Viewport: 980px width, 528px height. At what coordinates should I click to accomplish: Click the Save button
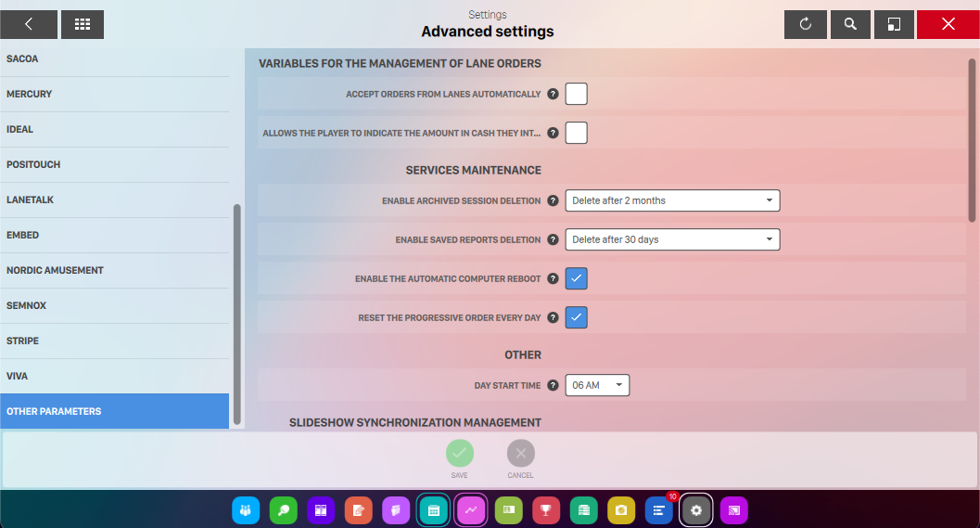(460, 454)
